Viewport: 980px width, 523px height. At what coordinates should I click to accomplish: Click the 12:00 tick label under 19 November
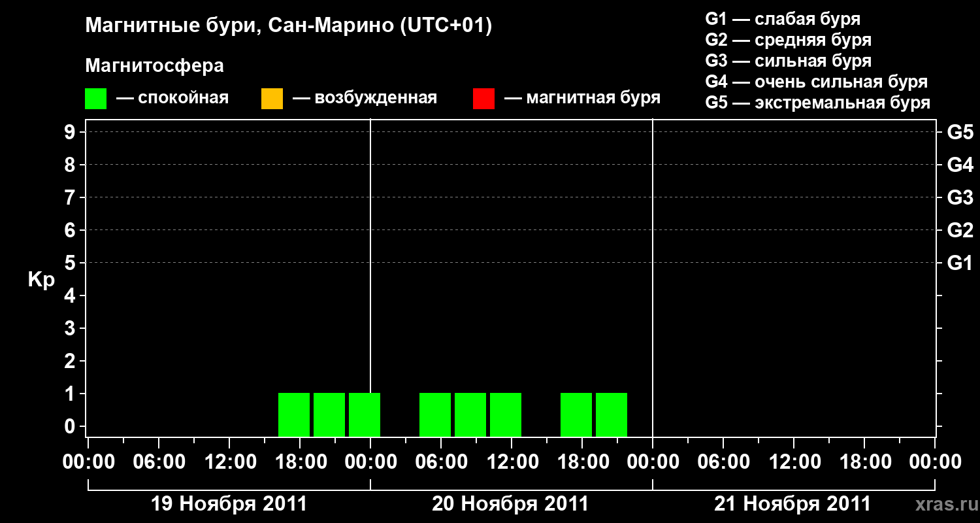pyautogui.click(x=229, y=462)
